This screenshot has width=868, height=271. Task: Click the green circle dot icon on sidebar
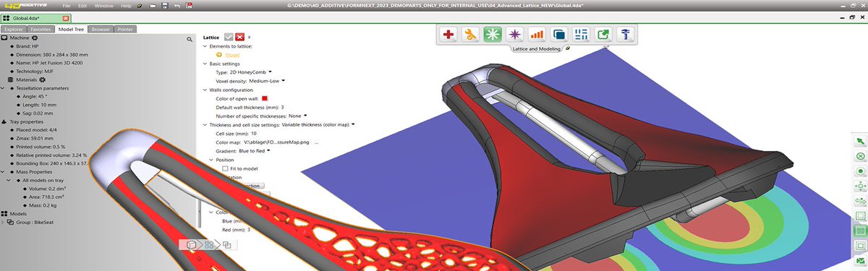pyautogui.click(x=860, y=171)
